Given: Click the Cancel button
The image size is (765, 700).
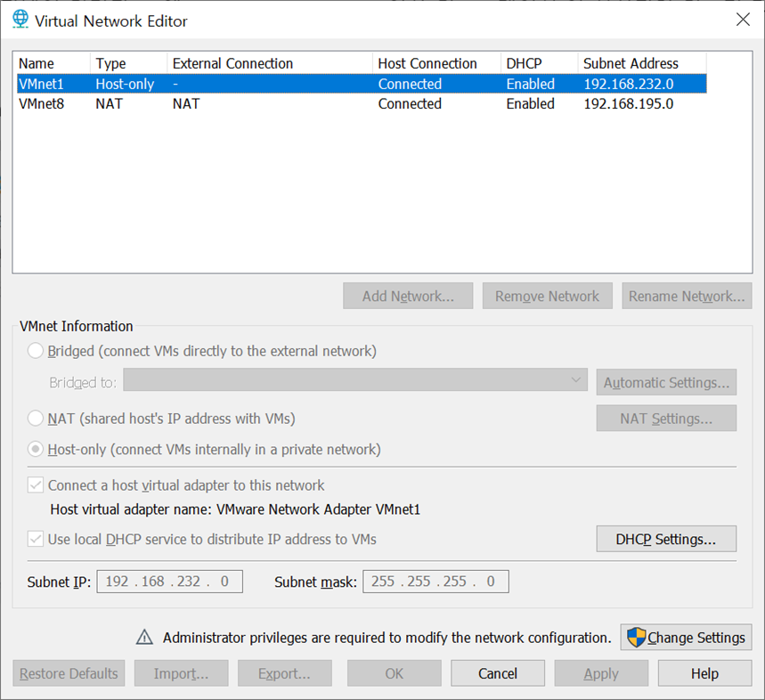Looking at the screenshot, I should coord(498,673).
